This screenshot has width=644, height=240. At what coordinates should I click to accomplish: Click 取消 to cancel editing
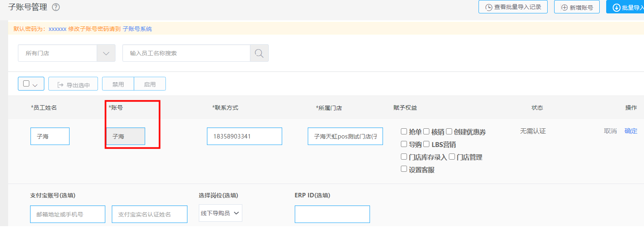[610, 131]
